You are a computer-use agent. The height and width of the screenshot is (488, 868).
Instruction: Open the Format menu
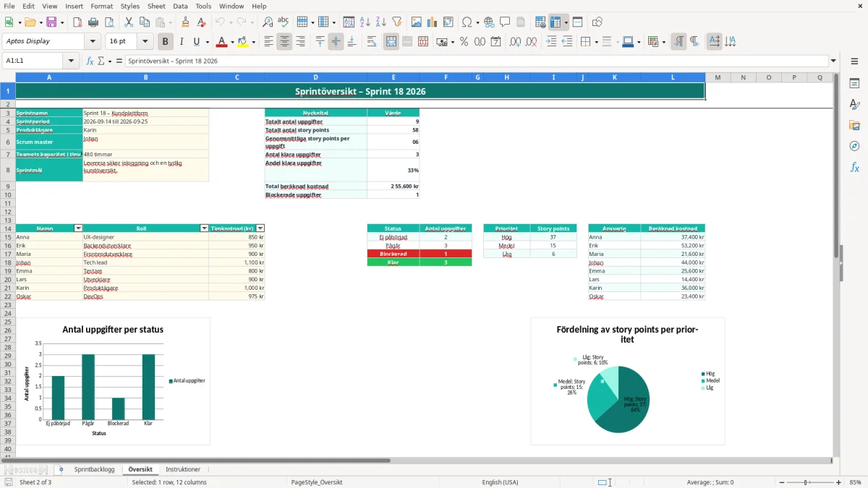(x=101, y=6)
